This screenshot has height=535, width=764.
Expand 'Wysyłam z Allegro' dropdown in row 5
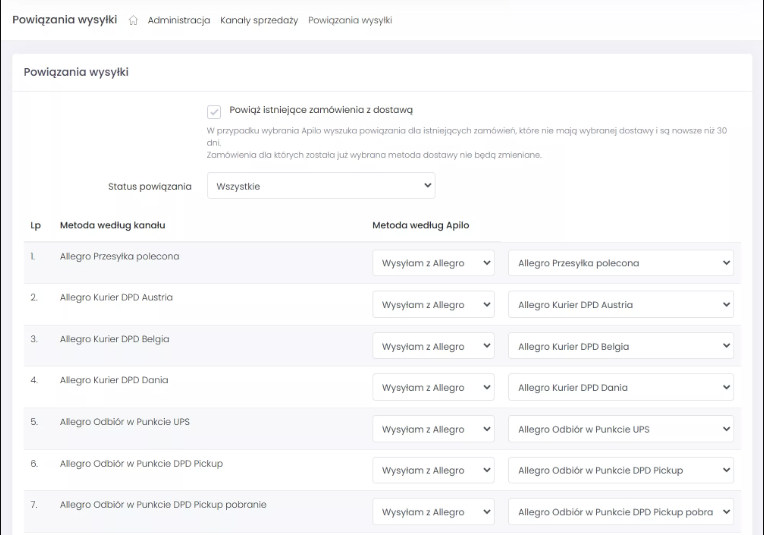tap(434, 429)
